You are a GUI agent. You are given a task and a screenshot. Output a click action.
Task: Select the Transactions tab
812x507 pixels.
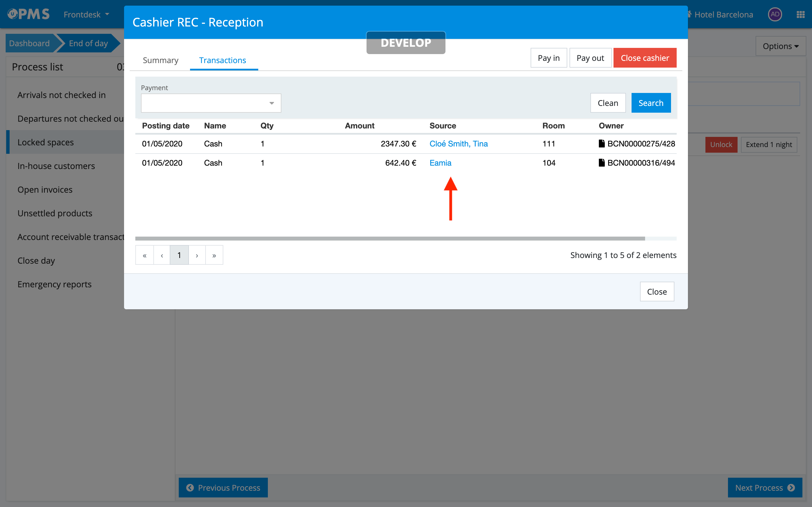click(x=222, y=60)
